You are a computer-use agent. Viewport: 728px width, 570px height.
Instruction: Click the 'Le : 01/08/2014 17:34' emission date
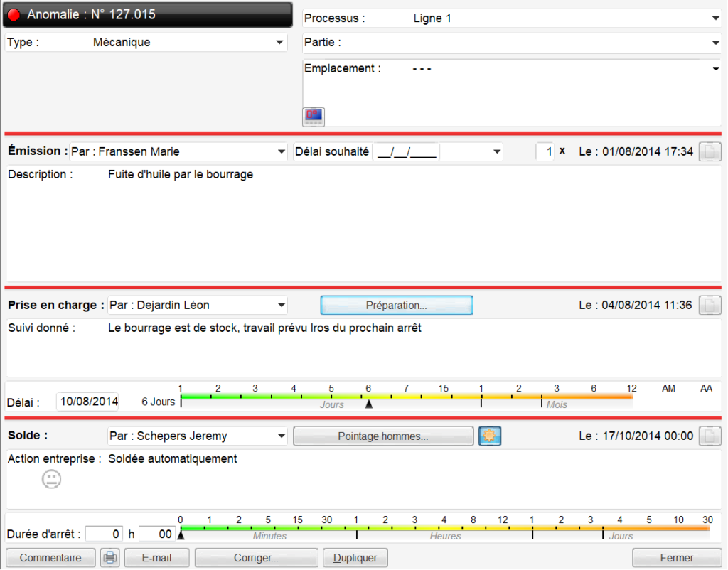click(x=636, y=152)
